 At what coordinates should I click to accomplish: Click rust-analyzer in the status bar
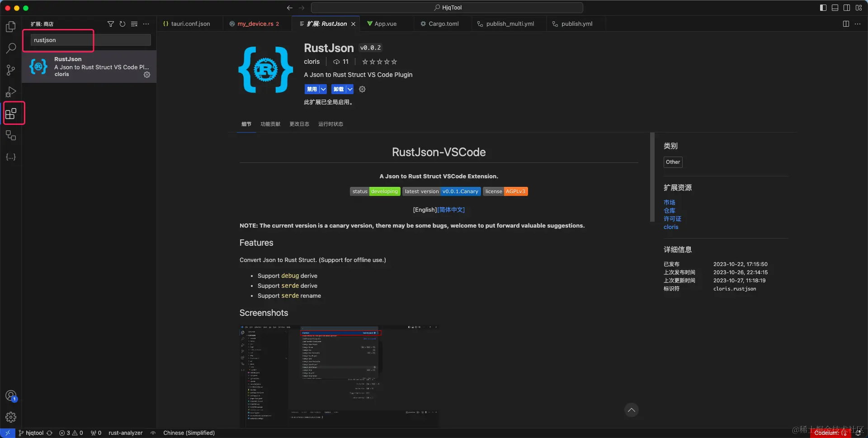pos(126,433)
